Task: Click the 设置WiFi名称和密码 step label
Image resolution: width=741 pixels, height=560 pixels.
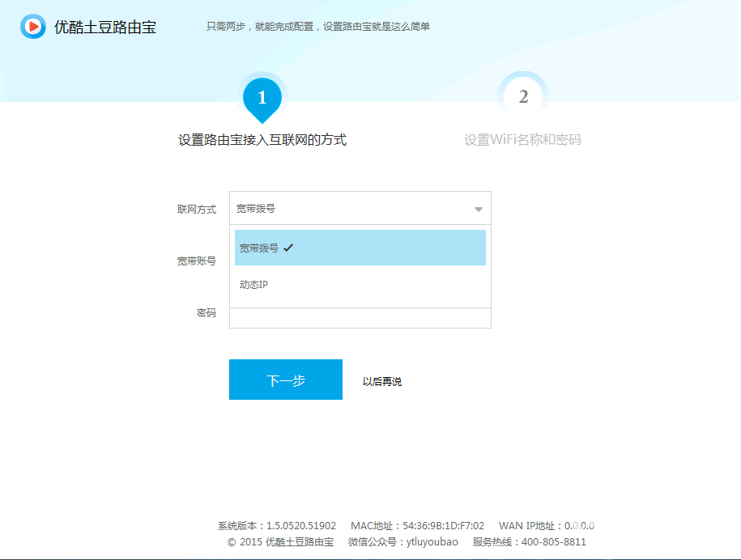Action: (x=522, y=140)
